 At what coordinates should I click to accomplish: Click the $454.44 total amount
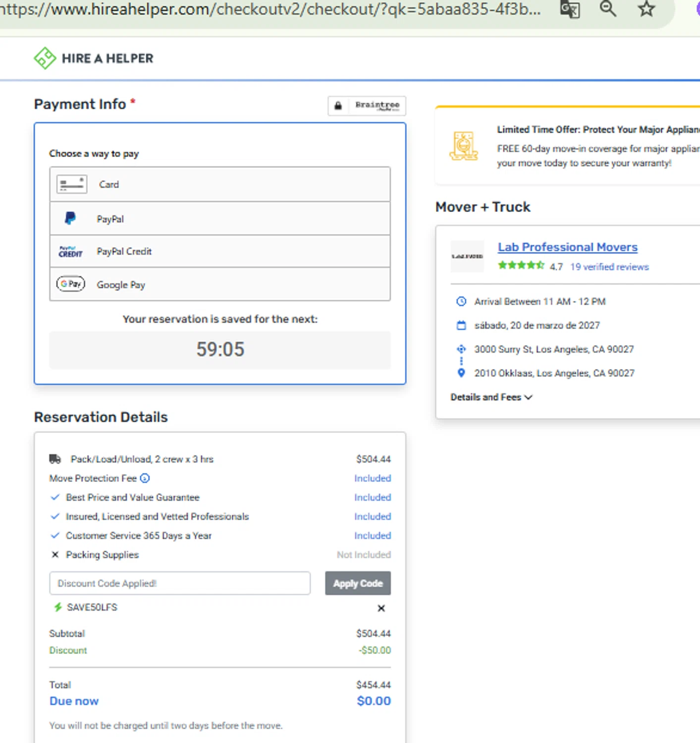pyautogui.click(x=374, y=685)
